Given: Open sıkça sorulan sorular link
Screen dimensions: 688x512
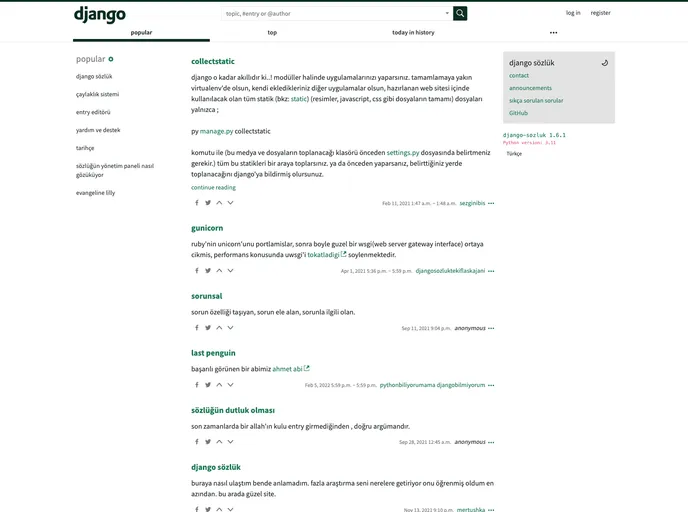Looking at the screenshot, I should click(x=536, y=100).
